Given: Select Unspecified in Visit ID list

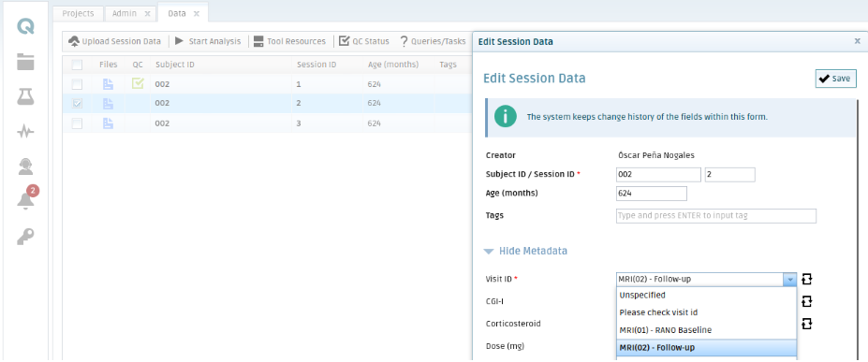Looking at the screenshot, I should 706,296.
